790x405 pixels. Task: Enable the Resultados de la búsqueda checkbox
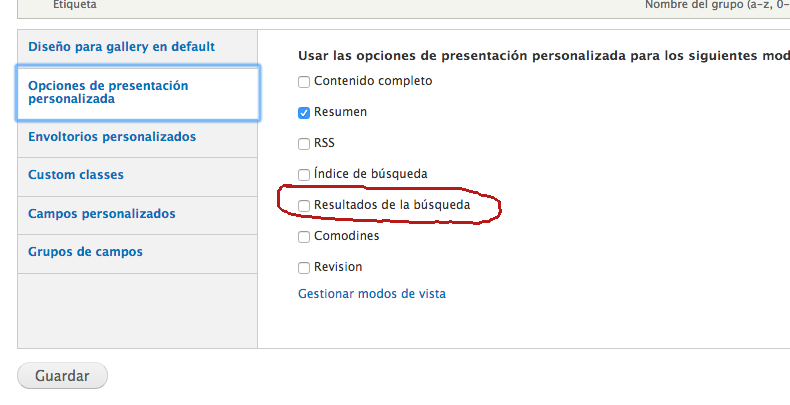pos(304,205)
